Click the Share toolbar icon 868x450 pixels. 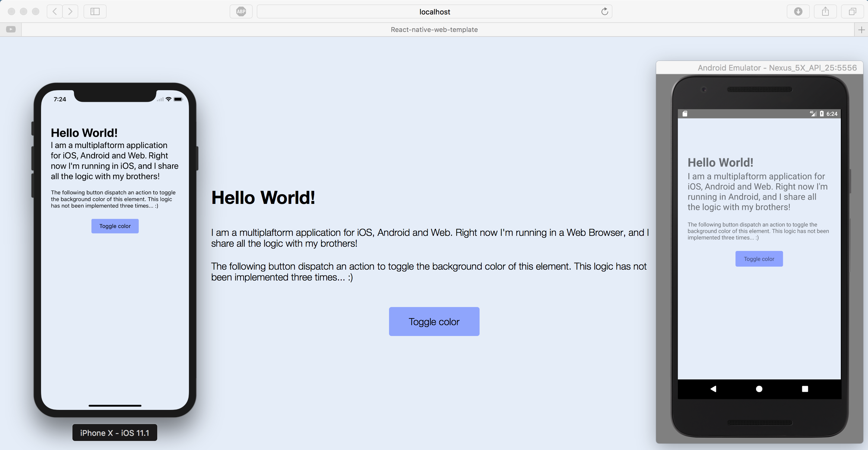(x=825, y=11)
